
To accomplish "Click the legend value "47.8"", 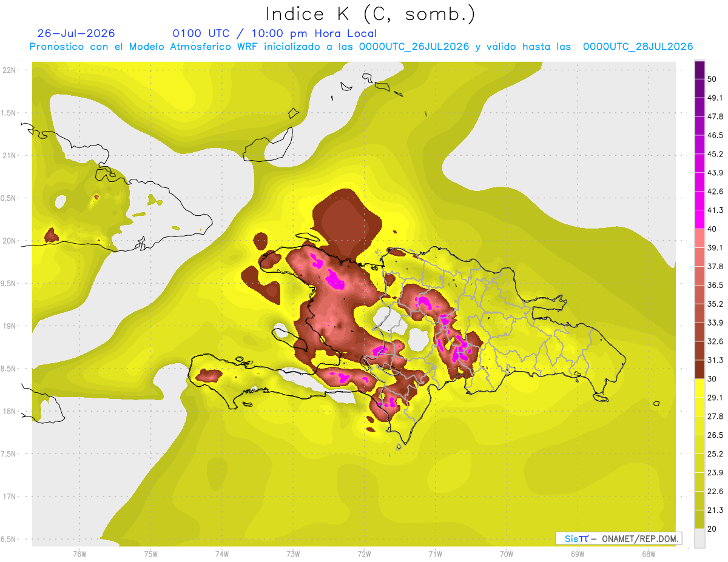I will (715, 116).
